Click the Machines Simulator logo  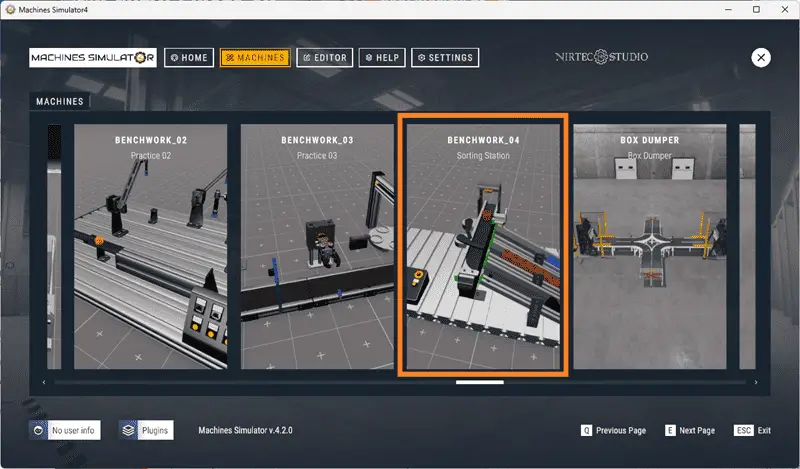tap(93, 58)
